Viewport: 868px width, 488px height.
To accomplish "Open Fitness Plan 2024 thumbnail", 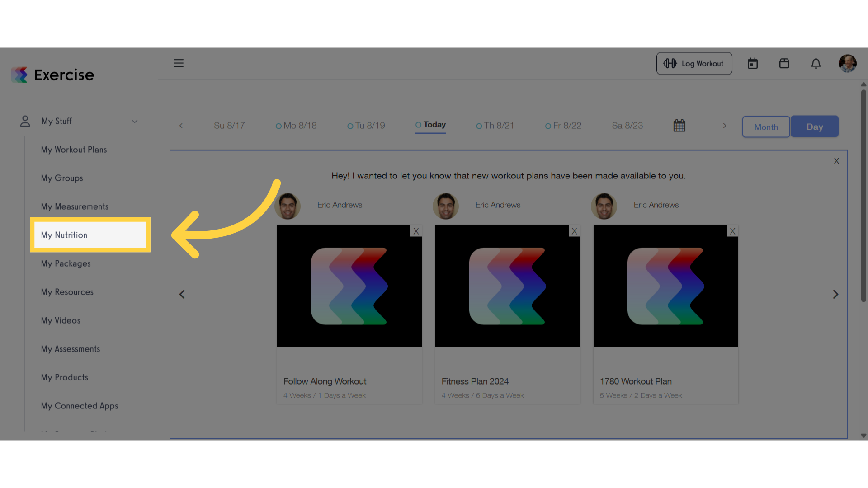I will (508, 286).
